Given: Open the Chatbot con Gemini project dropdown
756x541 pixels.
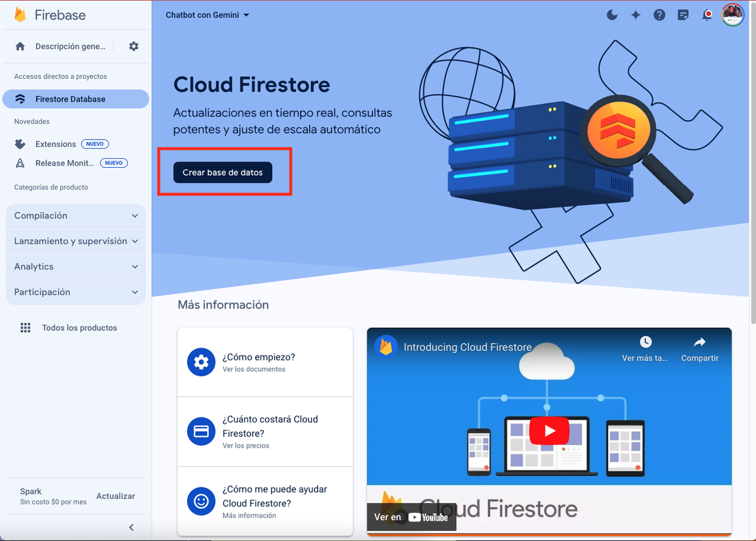Looking at the screenshot, I should (207, 15).
